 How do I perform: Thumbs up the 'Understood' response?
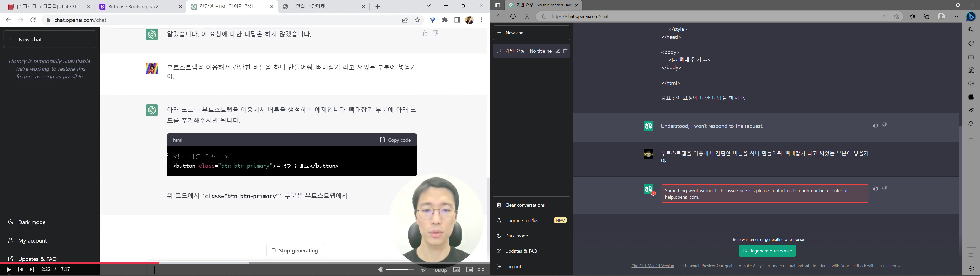click(875, 125)
